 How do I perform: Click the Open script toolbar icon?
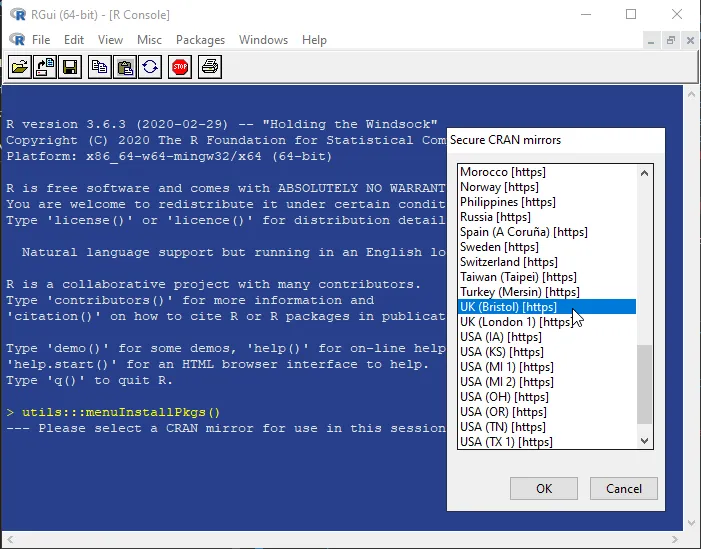click(20, 67)
